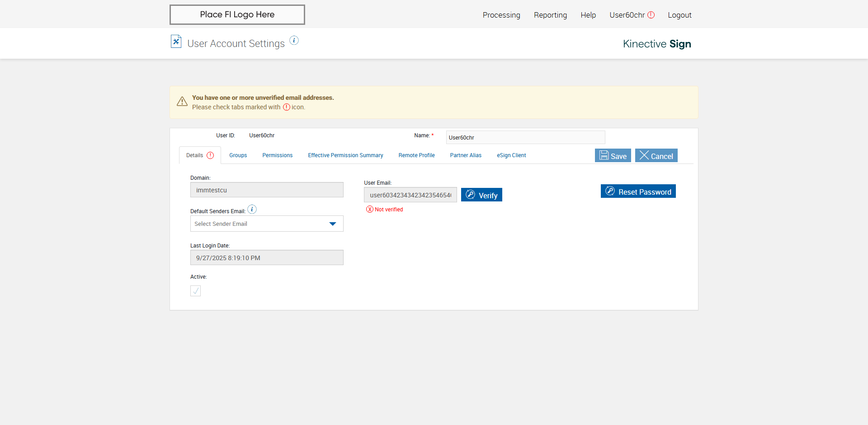Click warning triangle icon in alert banner
This screenshot has height=425, width=868.
tap(182, 102)
